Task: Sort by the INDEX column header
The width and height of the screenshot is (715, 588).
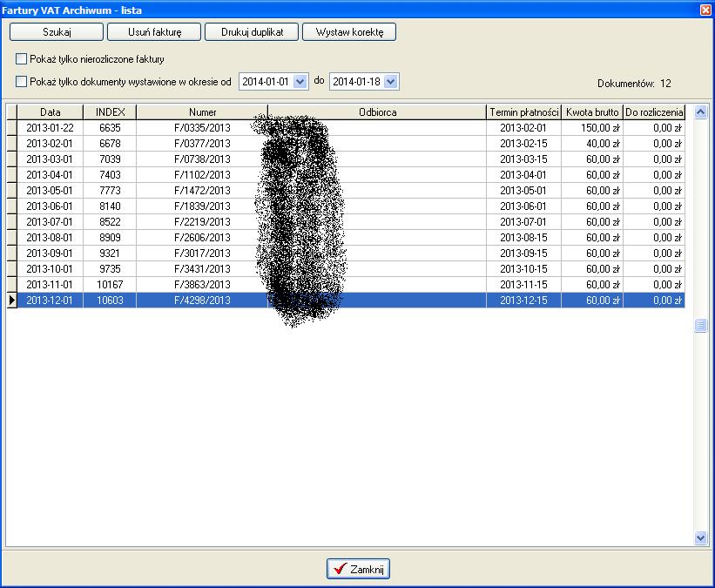Action: 110,112
